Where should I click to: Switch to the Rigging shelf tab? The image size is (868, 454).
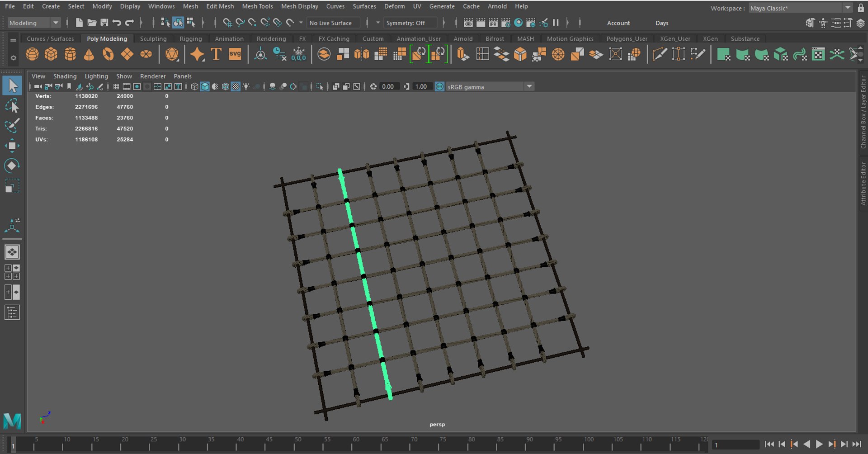(x=191, y=39)
